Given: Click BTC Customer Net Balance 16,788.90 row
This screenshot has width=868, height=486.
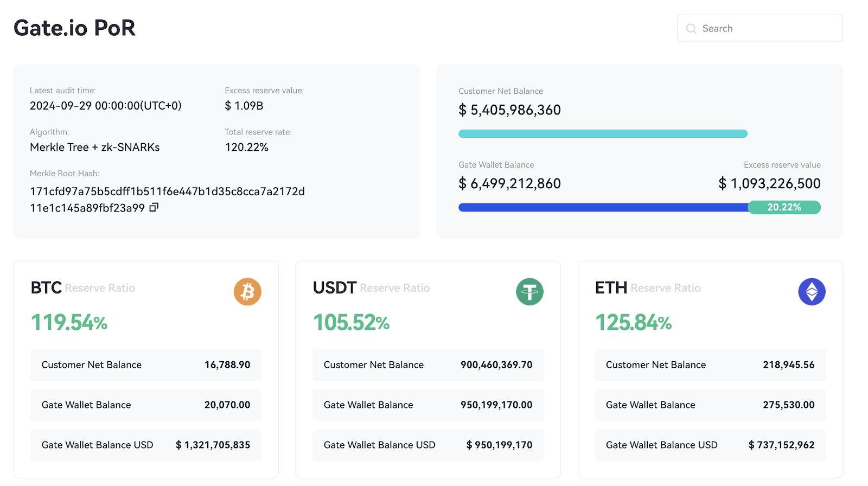Looking at the screenshot, I should (x=146, y=365).
